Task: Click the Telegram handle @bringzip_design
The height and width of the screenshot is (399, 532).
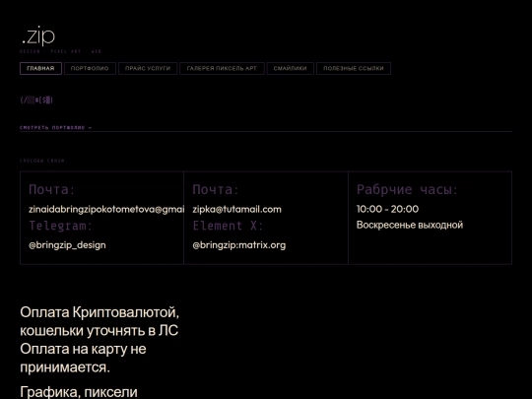Action: click(67, 245)
